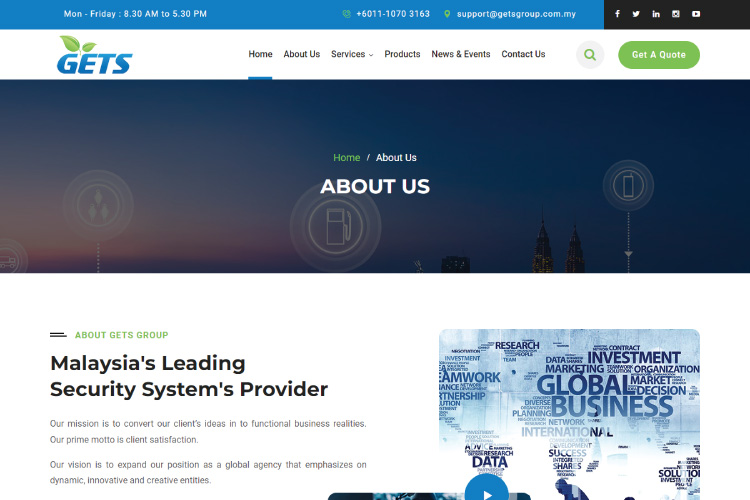Select News & Events in navigation
The width and height of the screenshot is (750, 500).
pyautogui.click(x=461, y=54)
